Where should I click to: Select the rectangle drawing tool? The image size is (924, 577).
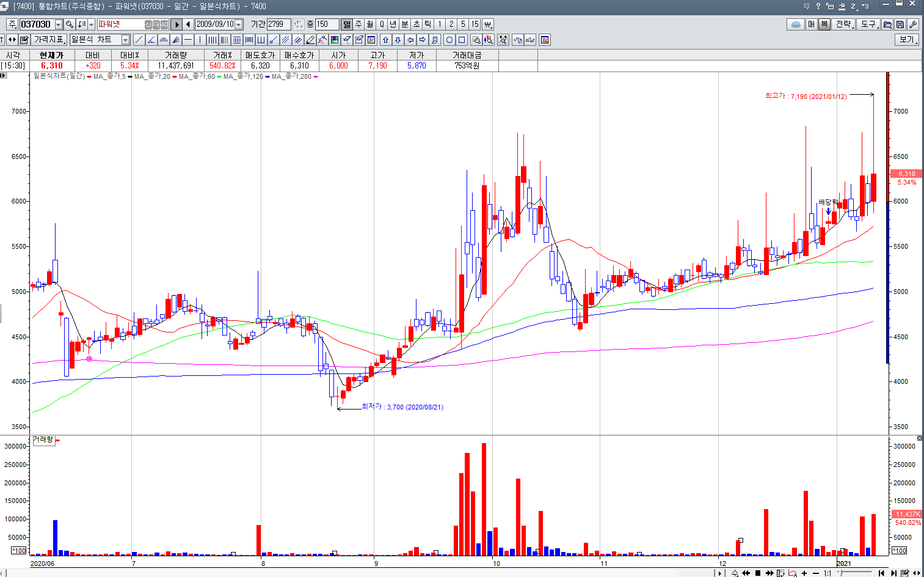[462, 40]
